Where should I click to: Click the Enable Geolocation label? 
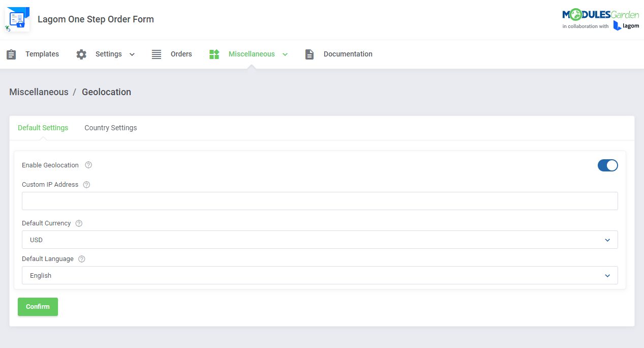click(50, 165)
